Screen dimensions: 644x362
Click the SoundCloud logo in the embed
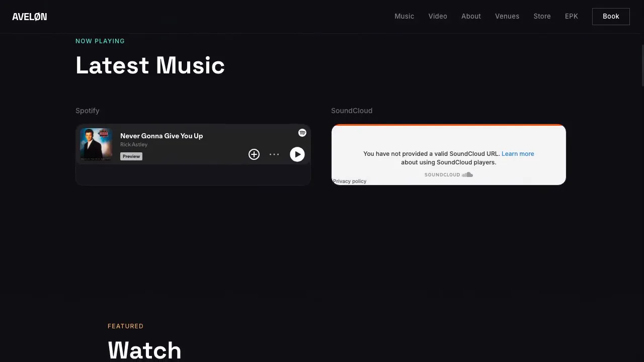click(x=442, y=174)
